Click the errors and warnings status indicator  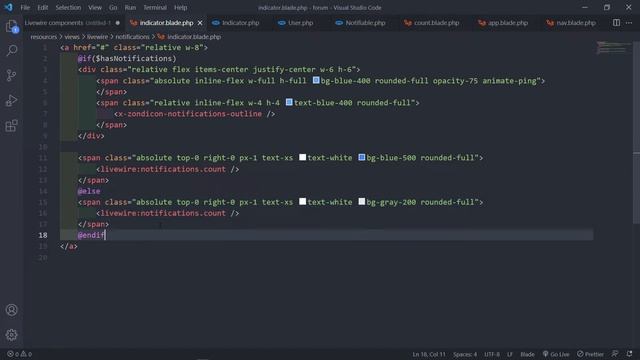pos(19,354)
